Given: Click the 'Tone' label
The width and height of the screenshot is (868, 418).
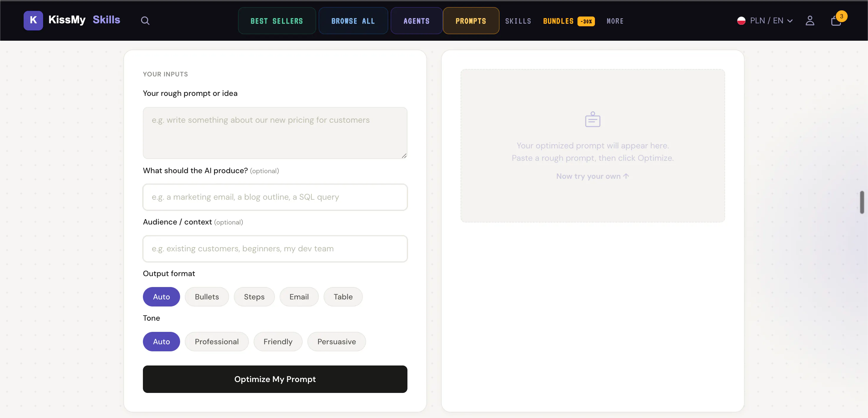Looking at the screenshot, I should pos(151,318).
